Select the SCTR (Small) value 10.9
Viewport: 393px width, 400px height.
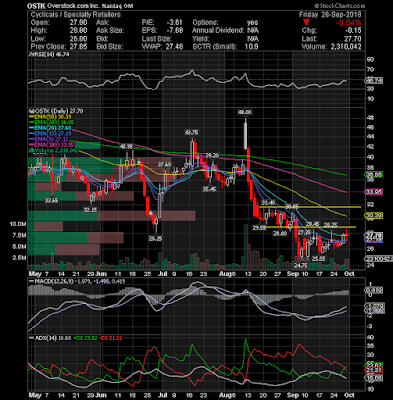point(252,47)
